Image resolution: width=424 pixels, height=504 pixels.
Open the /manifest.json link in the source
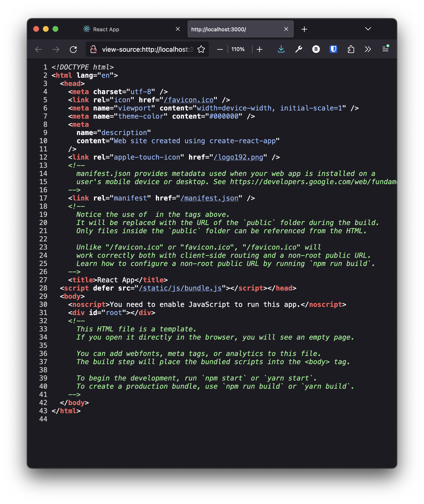pyautogui.click(x=209, y=198)
